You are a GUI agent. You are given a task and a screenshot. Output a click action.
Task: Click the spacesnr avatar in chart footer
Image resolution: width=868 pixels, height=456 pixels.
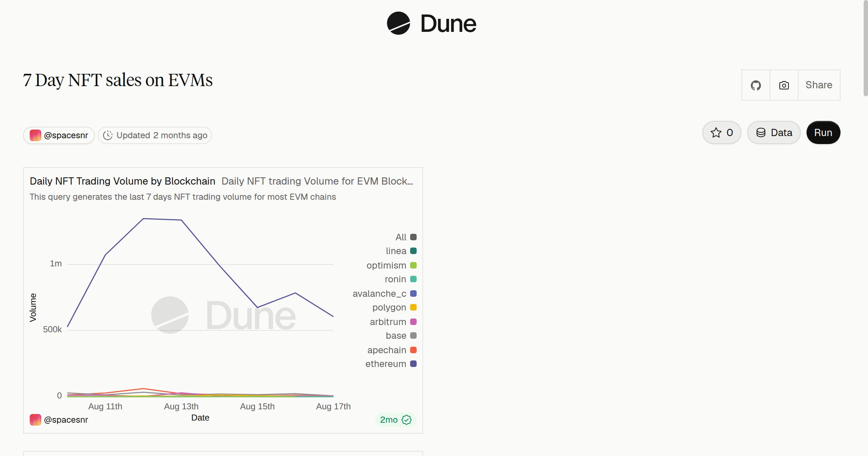[x=35, y=420]
